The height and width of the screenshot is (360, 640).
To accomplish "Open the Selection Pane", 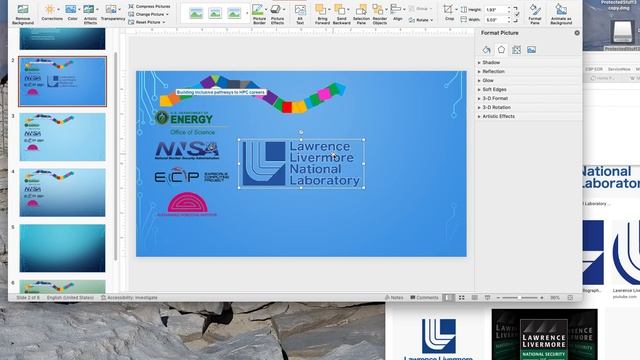I will [x=361, y=14].
